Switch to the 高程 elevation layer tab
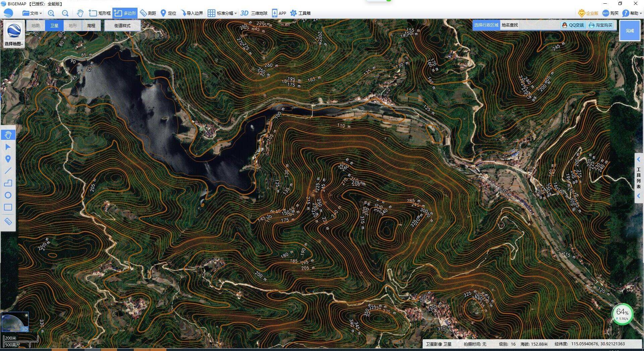 click(91, 25)
